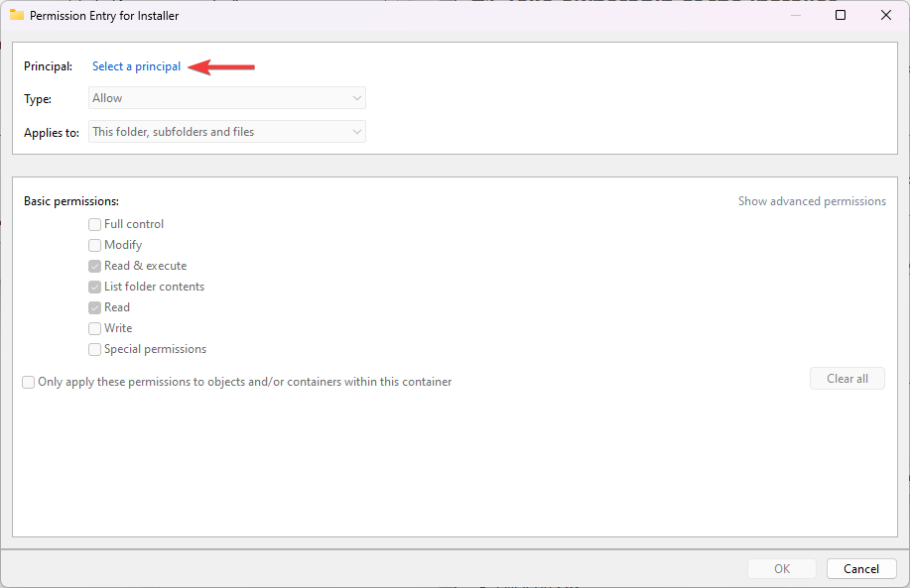Minimize the Permission Entry dialog
The width and height of the screenshot is (910, 588).
click(x=796, y=15)
